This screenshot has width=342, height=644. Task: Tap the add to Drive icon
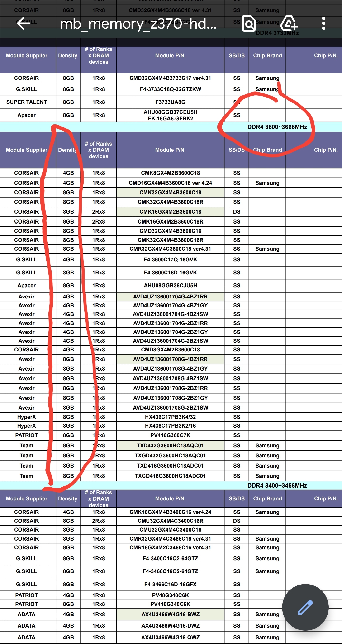point(289,23)
